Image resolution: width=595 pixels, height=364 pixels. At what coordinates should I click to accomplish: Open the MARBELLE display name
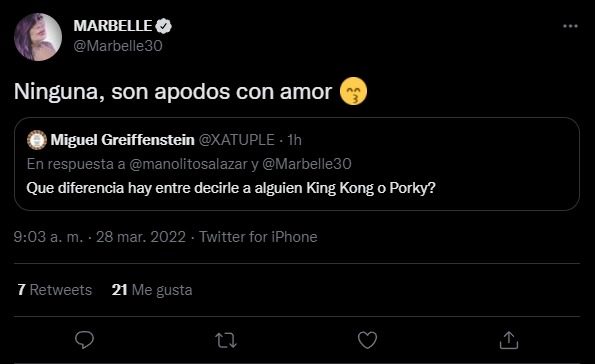point(113,26)
